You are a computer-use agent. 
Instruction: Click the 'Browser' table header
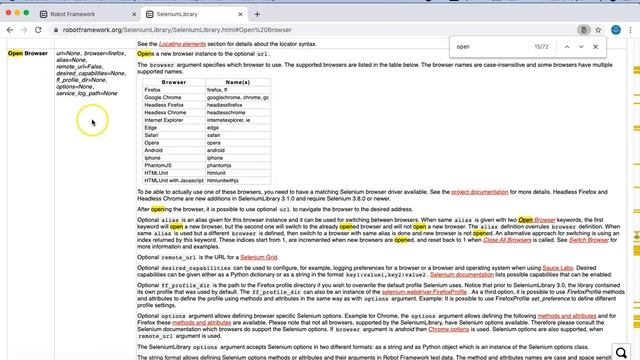point(174,82)
